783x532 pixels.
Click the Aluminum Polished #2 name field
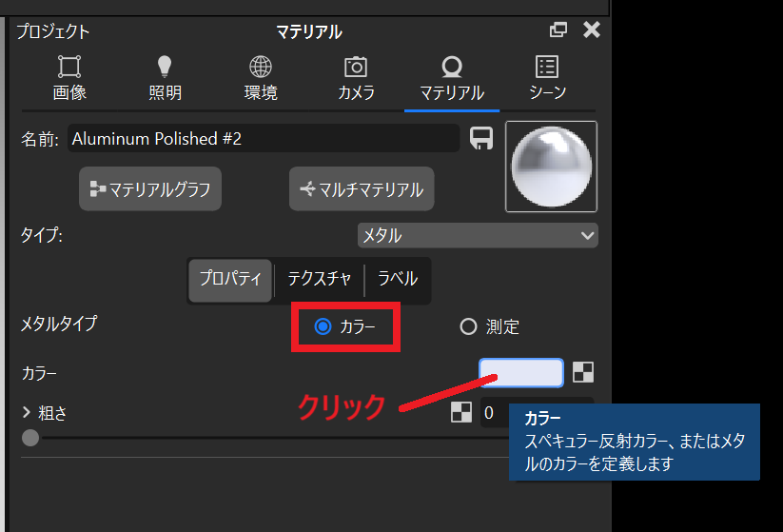[264, 138]
